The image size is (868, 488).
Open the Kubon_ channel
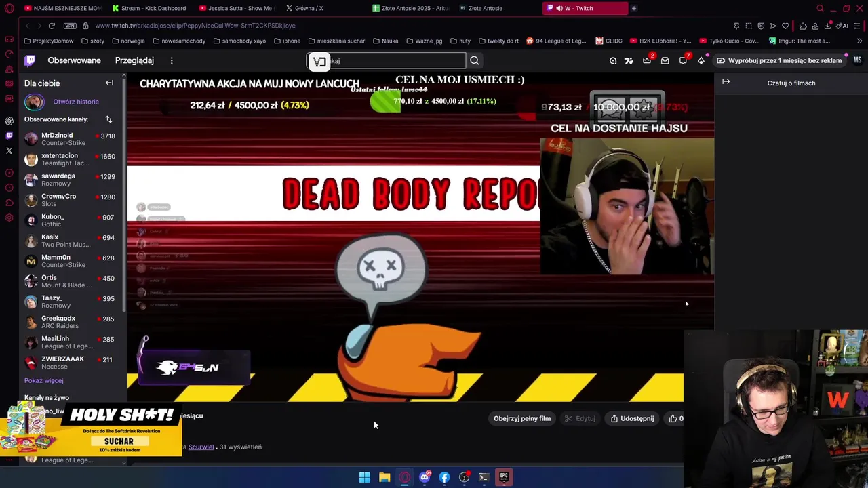coord(70,220)
